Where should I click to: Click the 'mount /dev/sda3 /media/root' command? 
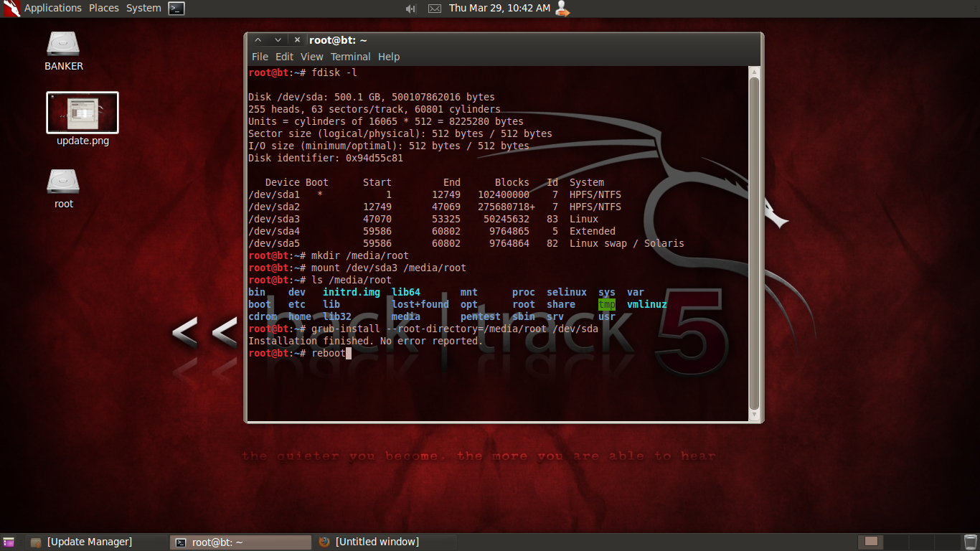[389, 268]
